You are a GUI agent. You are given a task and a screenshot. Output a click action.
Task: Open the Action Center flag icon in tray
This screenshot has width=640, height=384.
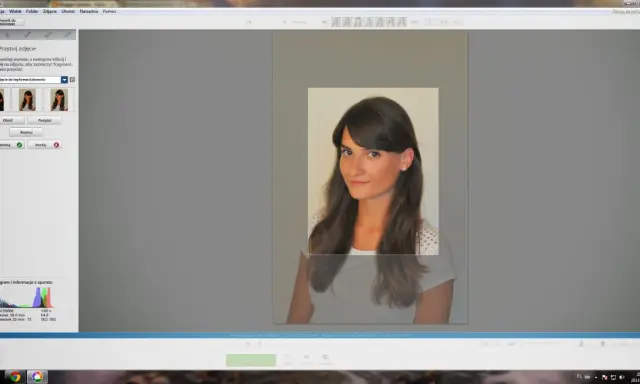(604, 377)
